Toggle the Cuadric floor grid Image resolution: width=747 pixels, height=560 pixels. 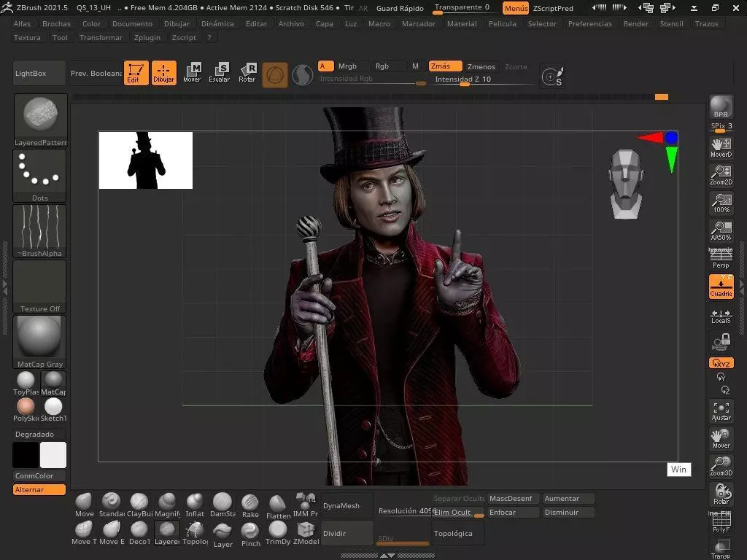coord(721,286)
